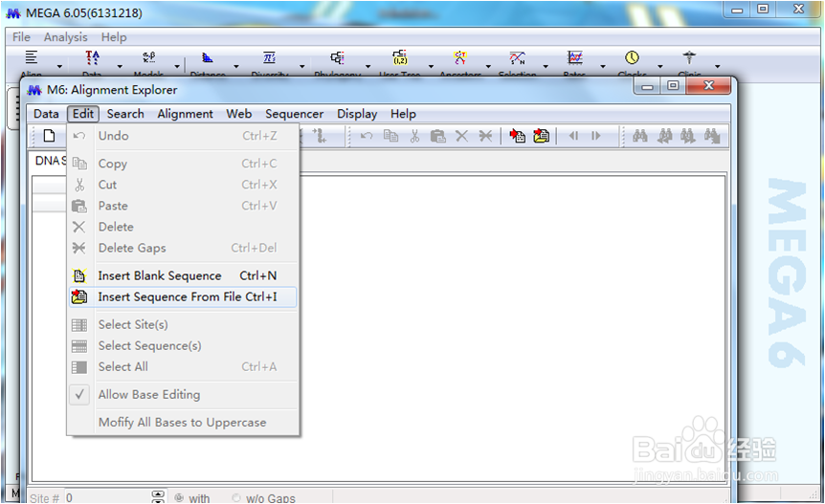This screenshot has height=504, width=825.
Task: Click the new blank alignment page icon
Action: click(49, 136)
